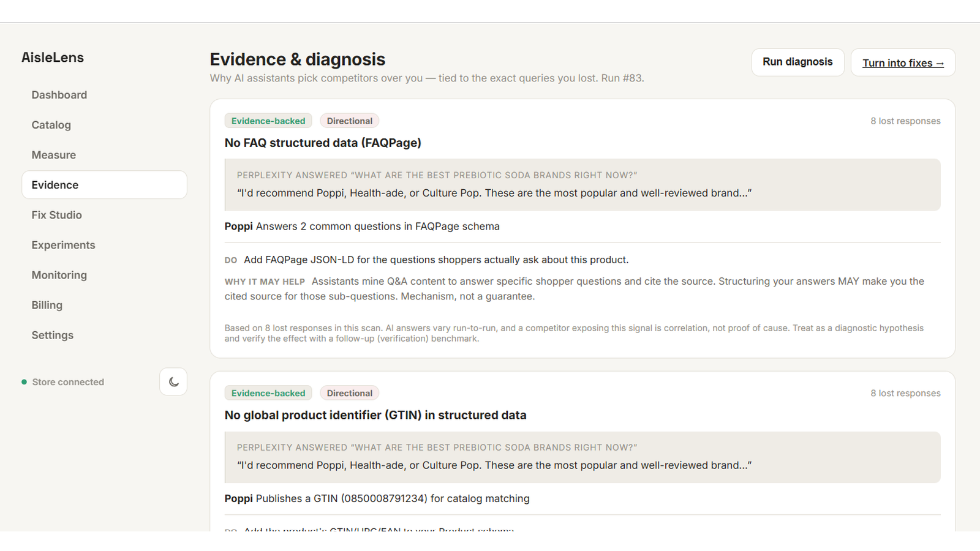Click 8 lost responses on GTIN card
This screenshot has width=980, height=551.
click(x=905, y=393)
